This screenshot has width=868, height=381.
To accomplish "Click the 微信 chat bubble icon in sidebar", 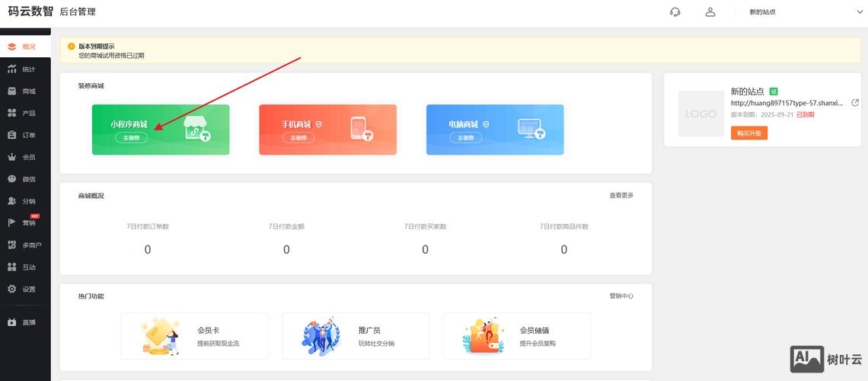I will tap(11, 179).
